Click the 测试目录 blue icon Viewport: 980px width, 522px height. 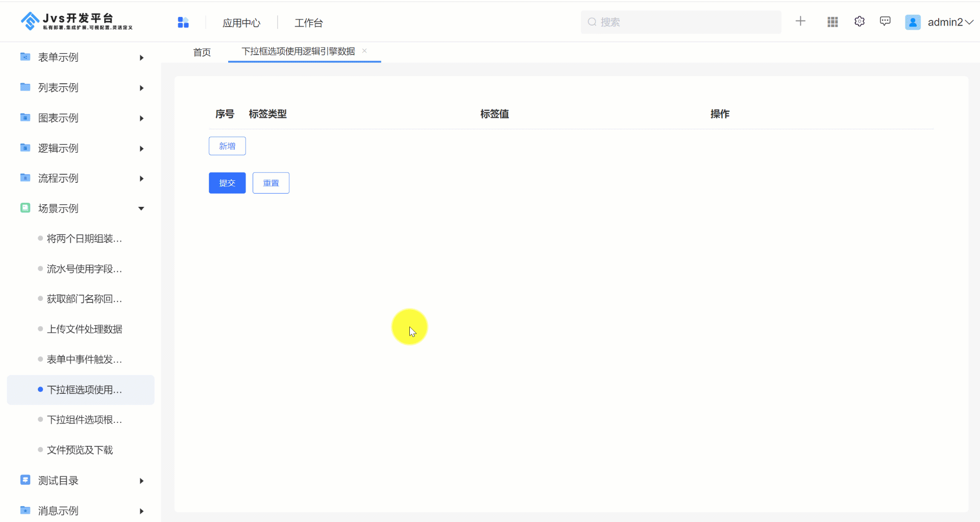25,480
